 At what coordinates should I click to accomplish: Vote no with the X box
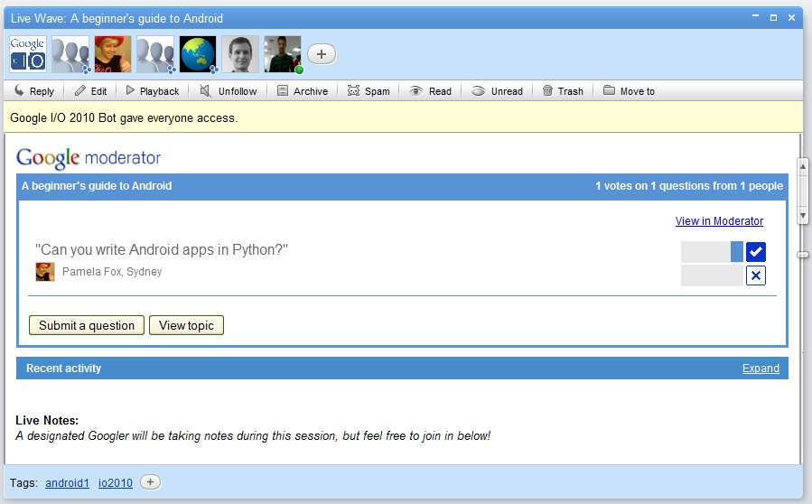coord(756,275)
